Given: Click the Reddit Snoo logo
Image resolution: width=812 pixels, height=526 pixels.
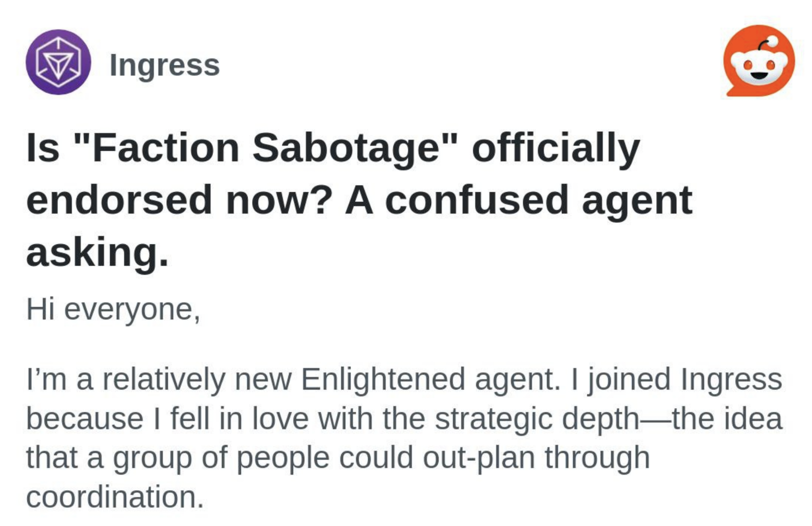Looking at the screenshot, I should tap(759, 61).
